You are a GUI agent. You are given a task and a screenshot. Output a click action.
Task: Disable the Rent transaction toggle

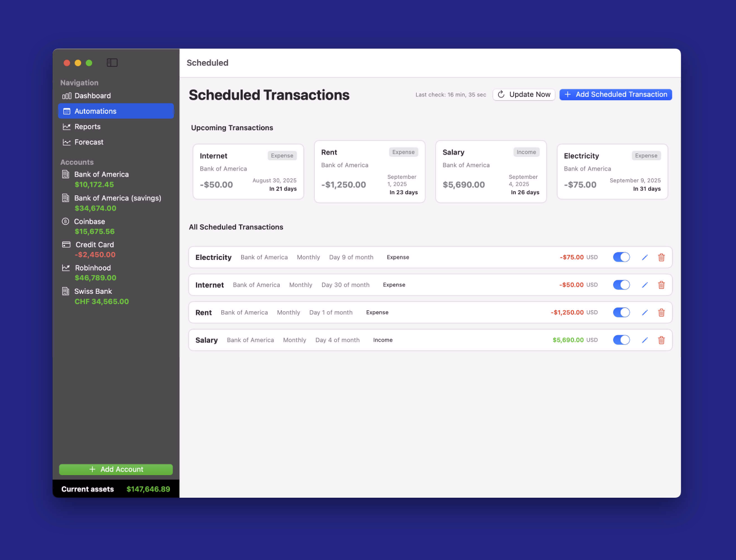click(622, 313)
